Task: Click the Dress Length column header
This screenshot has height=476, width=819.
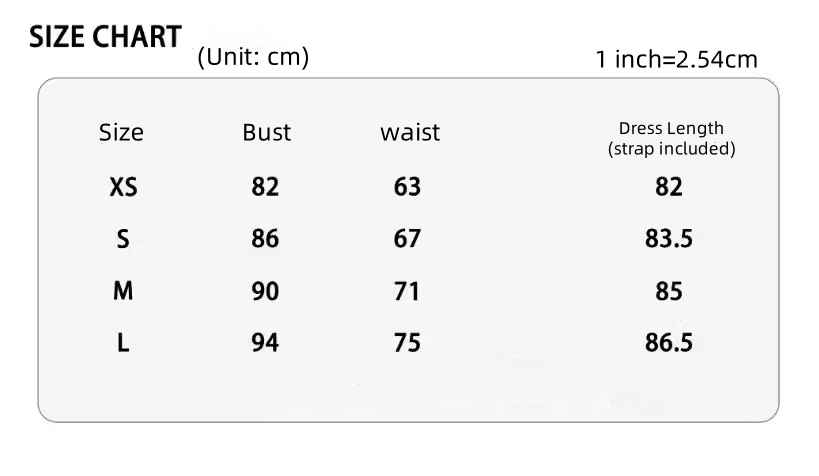Action: [671, 138]
